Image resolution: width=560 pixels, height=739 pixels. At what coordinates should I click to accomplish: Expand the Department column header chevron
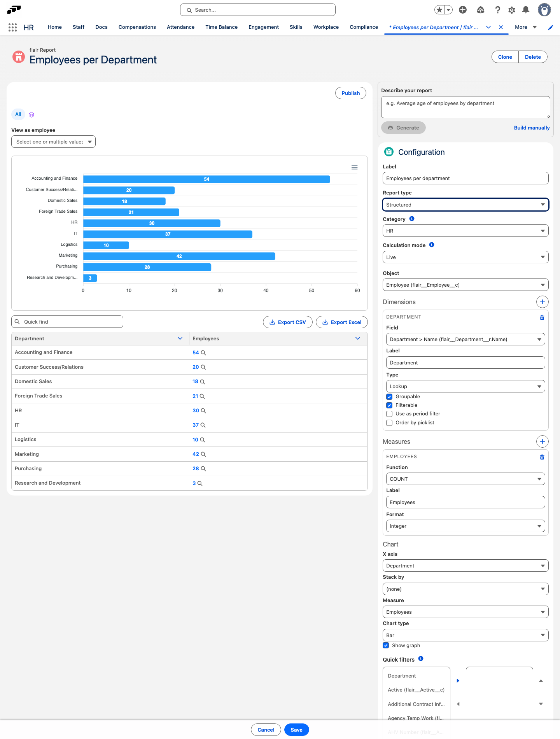[x=180, y=338]
